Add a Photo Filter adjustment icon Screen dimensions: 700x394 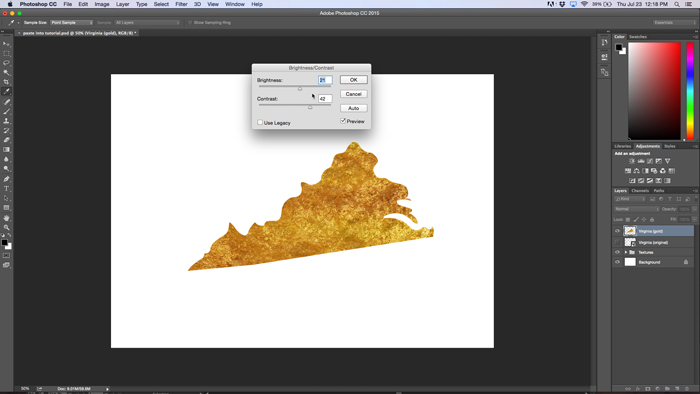(654, 171)
